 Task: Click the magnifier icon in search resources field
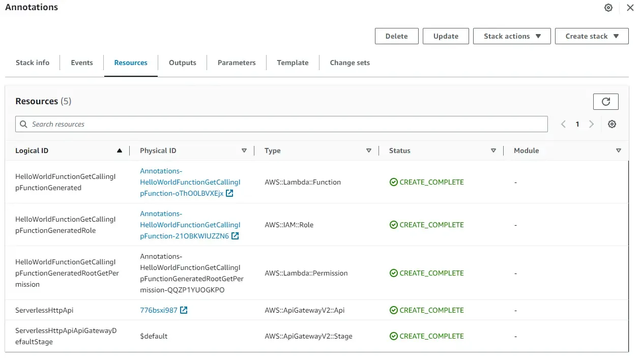pyautogui.click(x=23, y=124)
